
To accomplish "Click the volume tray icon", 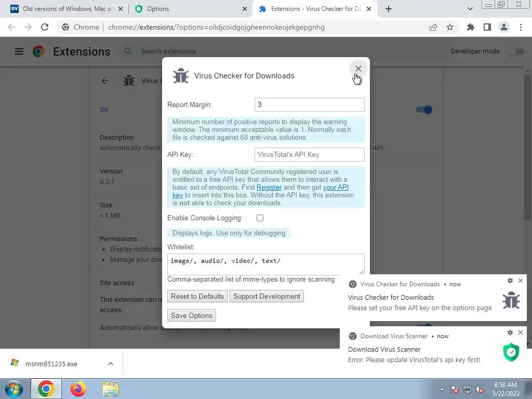I will 480,389.
